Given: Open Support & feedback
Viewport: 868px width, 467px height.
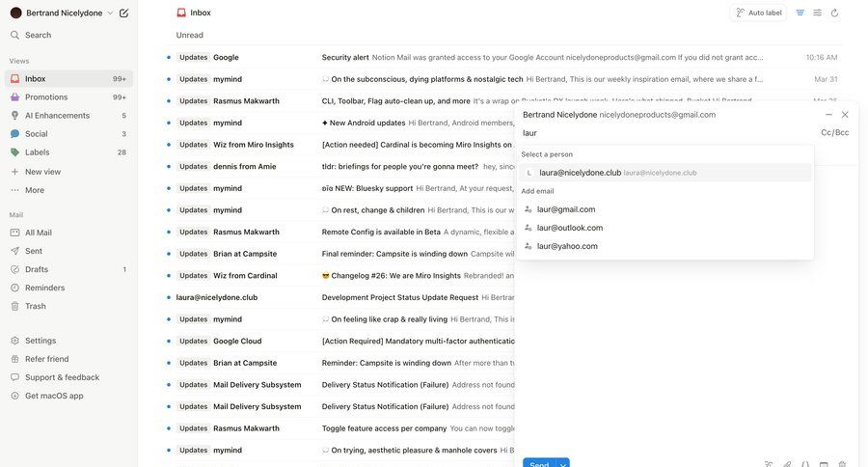Looking at the screenshot, I should coord(68,377).
